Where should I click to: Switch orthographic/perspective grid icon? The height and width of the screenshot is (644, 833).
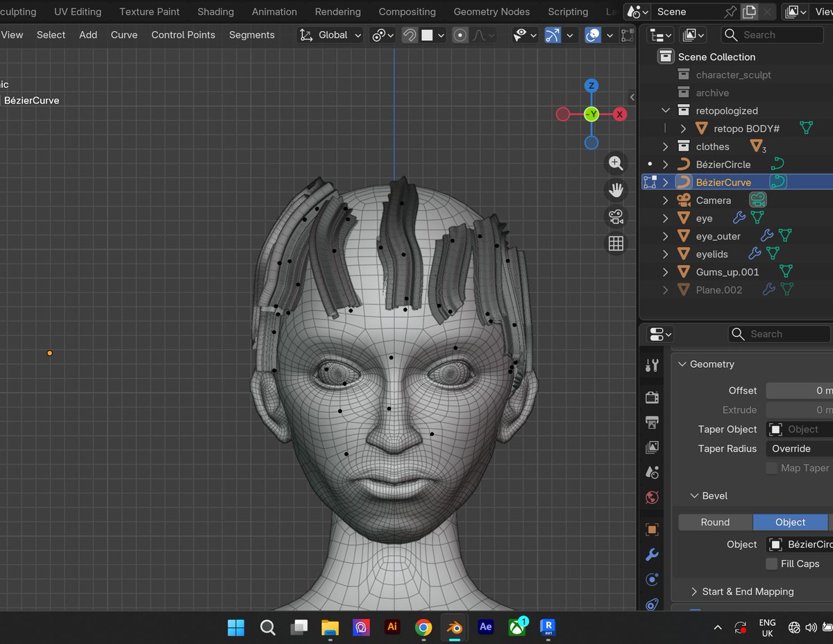click(615, 244)
